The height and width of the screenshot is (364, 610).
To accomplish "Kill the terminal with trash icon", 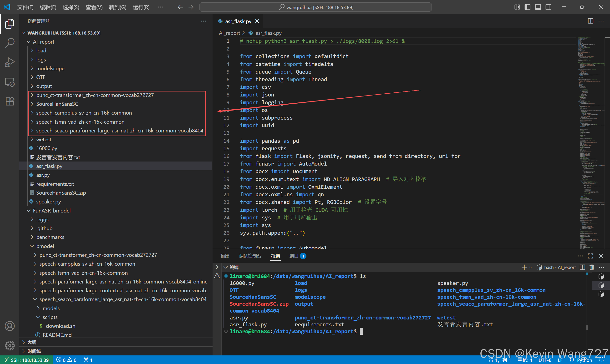I will pos(592,267).
